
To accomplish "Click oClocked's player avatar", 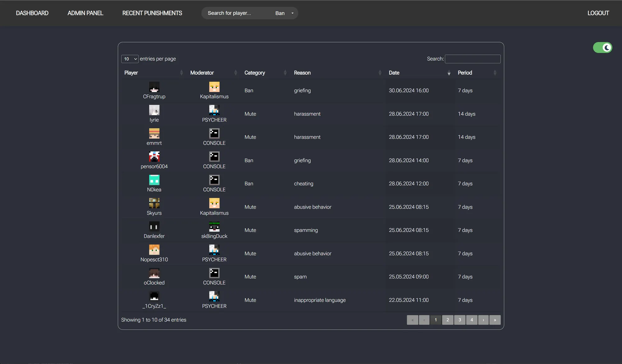I will point(154,274).
